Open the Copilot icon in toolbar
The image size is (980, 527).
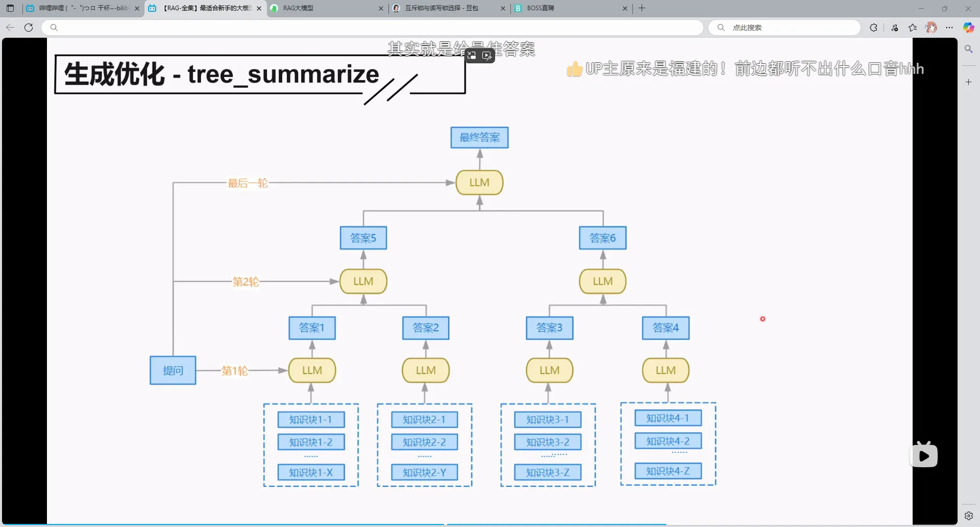(968, 28)
